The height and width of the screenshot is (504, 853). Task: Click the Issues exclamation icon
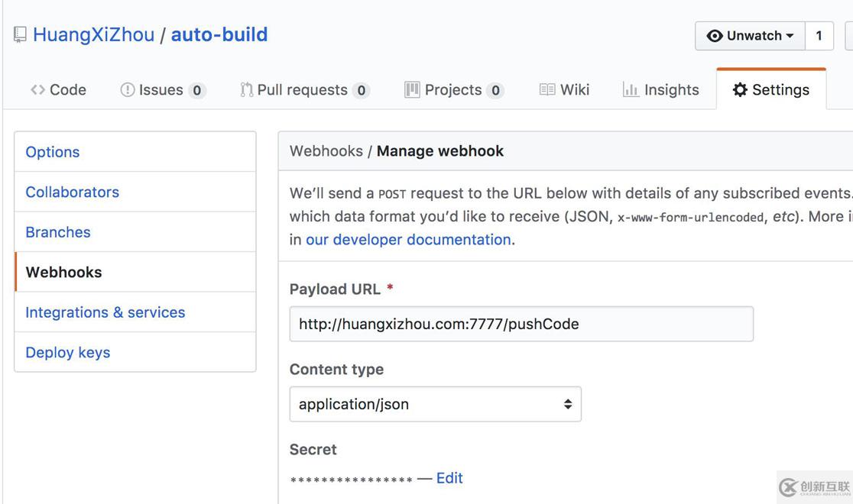pyautogui.click(x=128, y=90)
